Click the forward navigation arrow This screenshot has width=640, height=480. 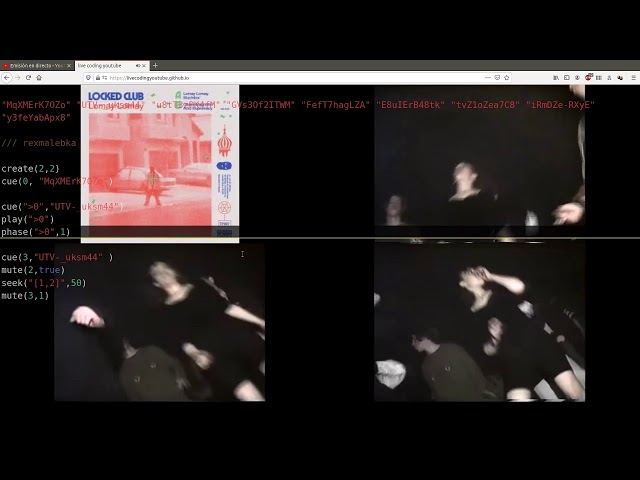click(18, 78)
